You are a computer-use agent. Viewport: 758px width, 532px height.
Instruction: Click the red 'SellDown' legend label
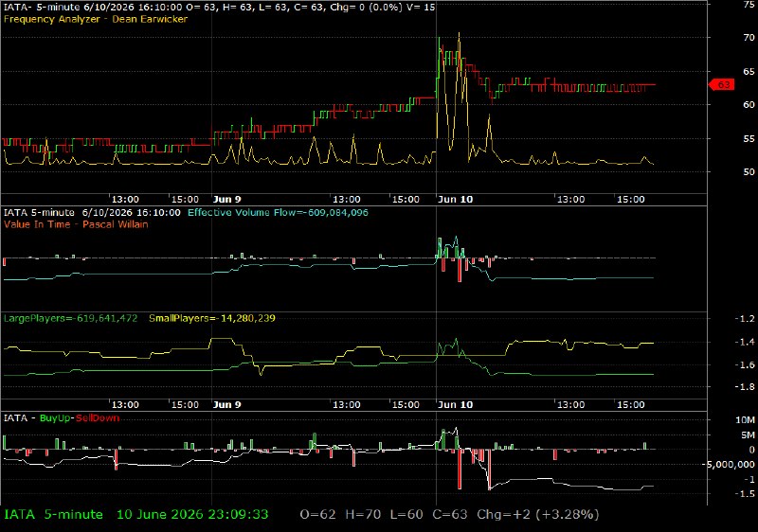pyautogui.click(x=98, y=418)
